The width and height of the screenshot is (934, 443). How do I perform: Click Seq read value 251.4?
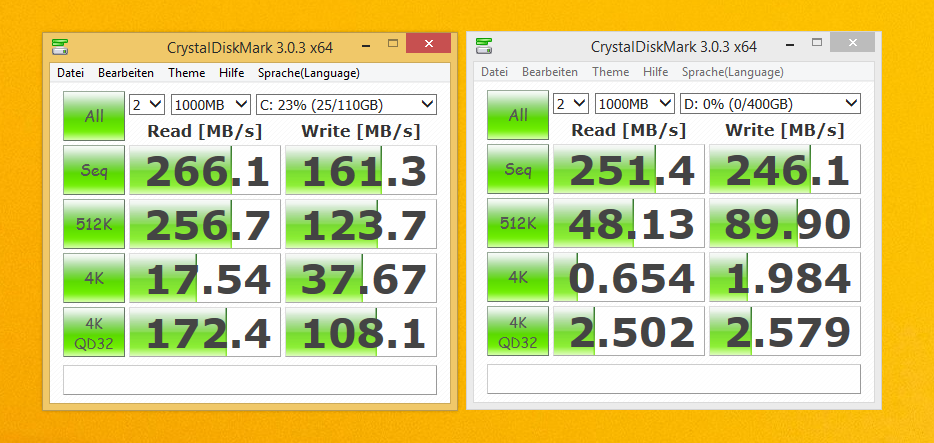[x=629, y=169]
